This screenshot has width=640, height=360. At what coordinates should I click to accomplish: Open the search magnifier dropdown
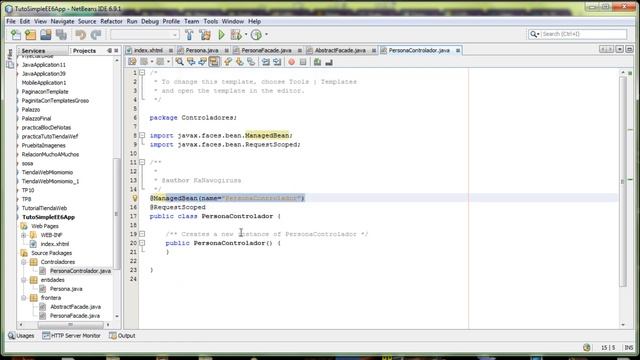click(x=534, y=34)
